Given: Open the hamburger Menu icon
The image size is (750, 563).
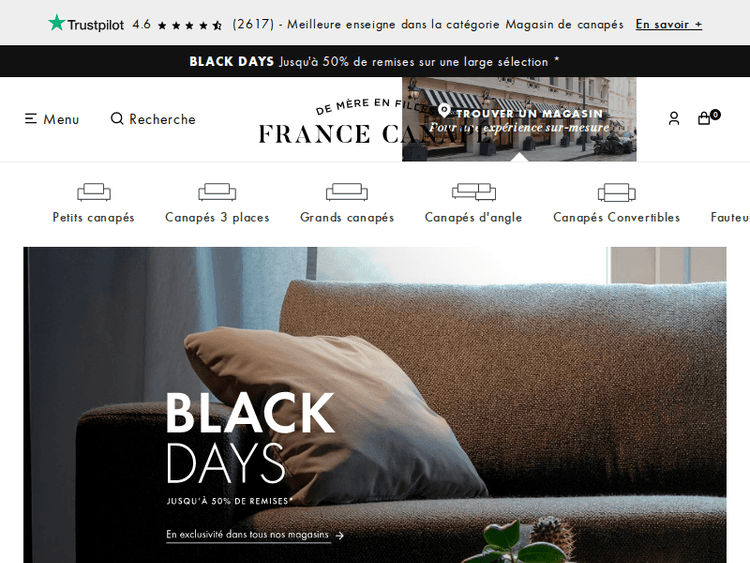Looking at the screenshot, I should click(31, 119).
